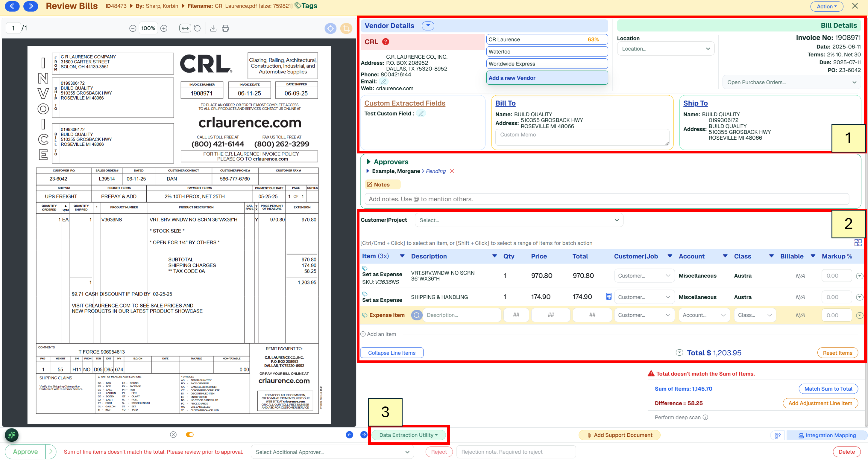Screen dimensions: 868x463
Task: Open the Data Extraction Utility menu
Action: coord(408,435)
